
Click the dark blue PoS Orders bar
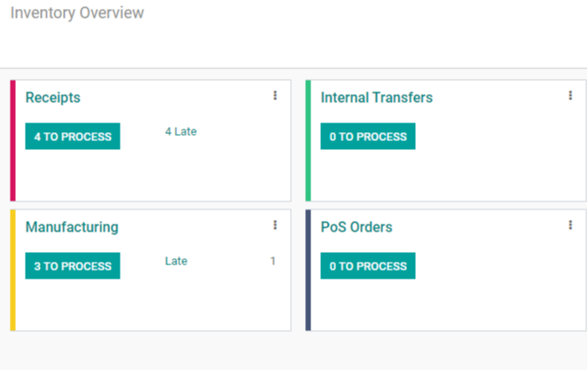point(309,271)
